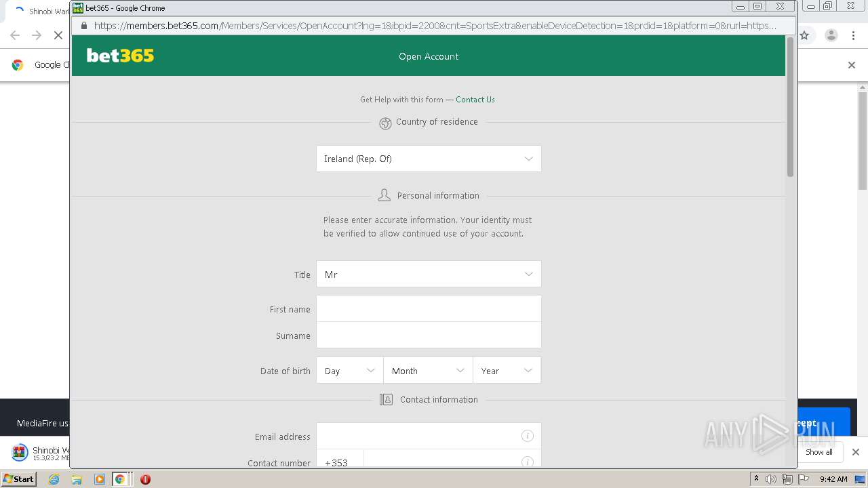Image resolution: width=868 pixels, height=488 pixels.
Task: Open the Shinobi W download item
Action: coord(41,453)
